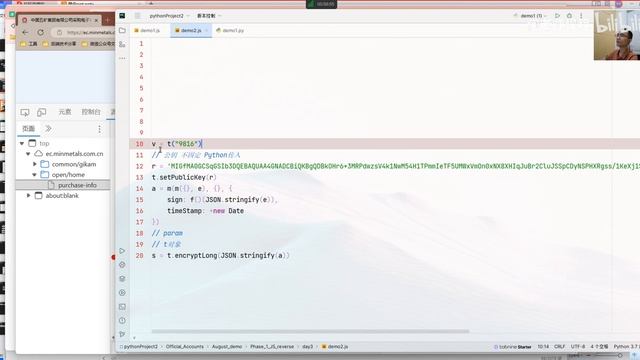
Task: Click the Official_Accounts breadcrumb
Action: click(184, 347)
